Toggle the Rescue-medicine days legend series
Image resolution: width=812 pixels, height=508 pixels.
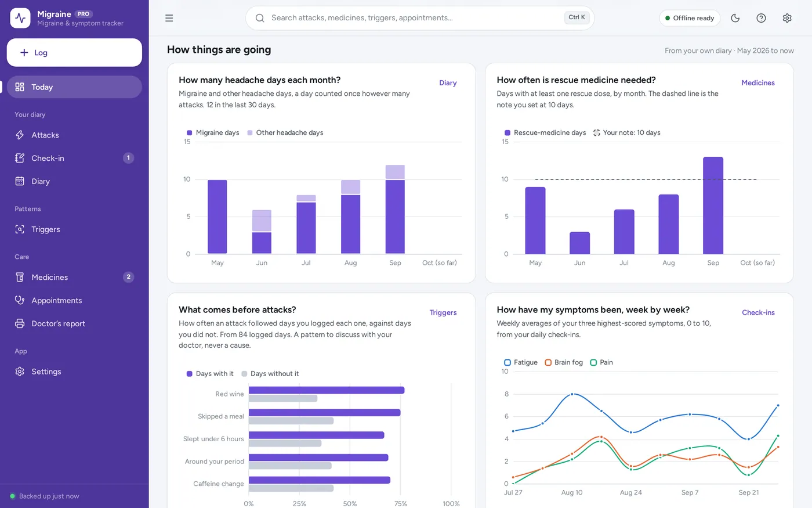click(545, 133)
